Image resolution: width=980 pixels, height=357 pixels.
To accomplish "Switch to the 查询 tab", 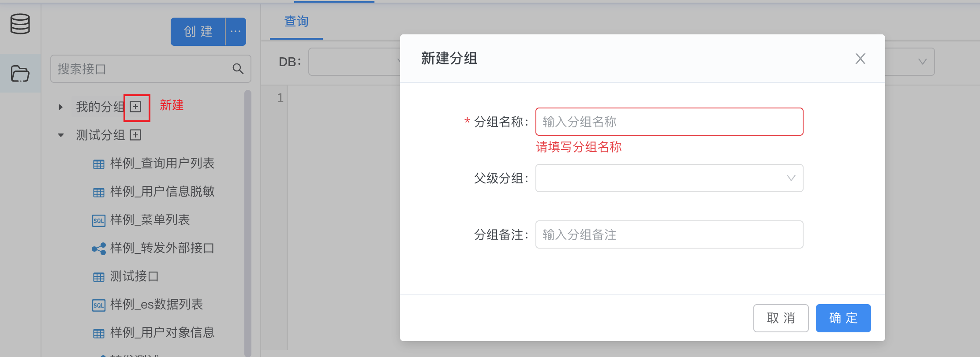I will 296,22.
